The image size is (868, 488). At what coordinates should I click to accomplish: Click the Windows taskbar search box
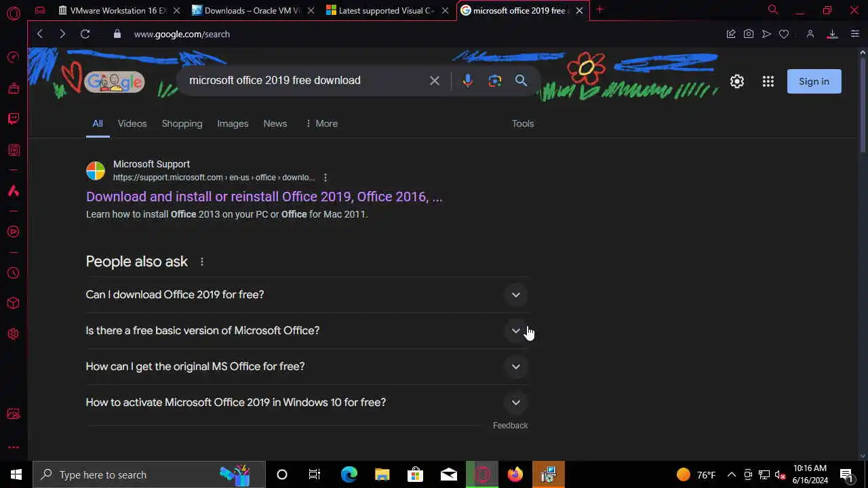[149, 474]
